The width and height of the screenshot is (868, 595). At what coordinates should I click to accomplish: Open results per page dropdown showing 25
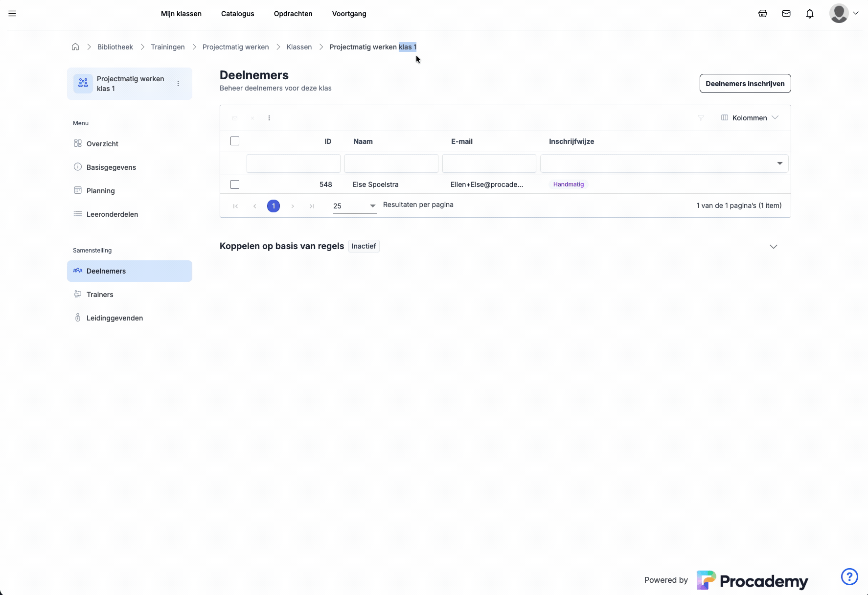pyautogui.click(x=354, y=206)
